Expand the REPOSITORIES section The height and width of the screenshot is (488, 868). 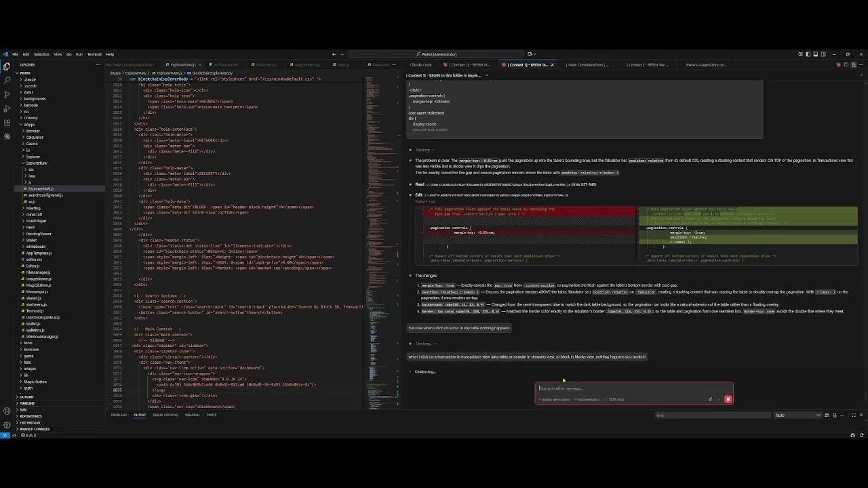pos(31,416)
